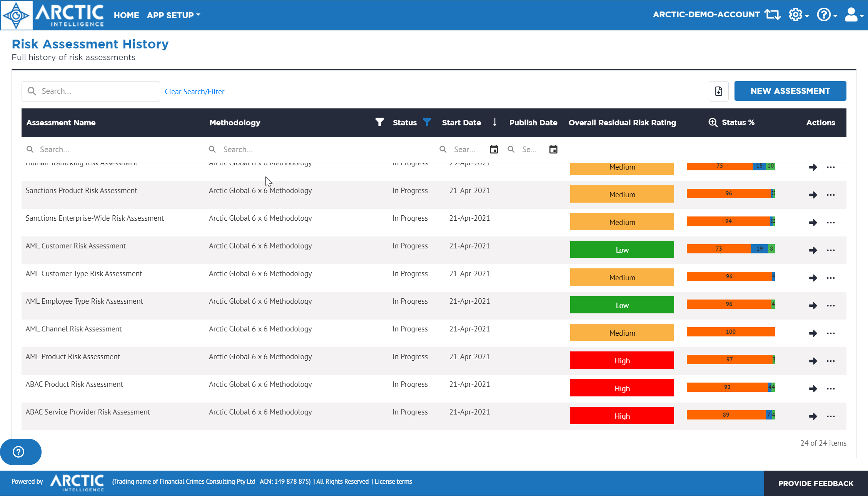Click the arrow action for AML Product Risk Assessment
Image resolution: width=868 pixels, height=496 pixels.
(x=813, y=361)
